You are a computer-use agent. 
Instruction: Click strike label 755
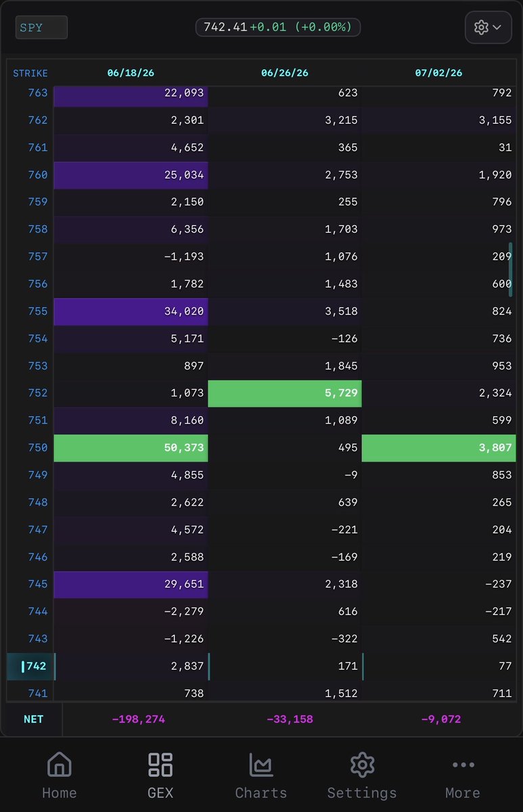38,311
